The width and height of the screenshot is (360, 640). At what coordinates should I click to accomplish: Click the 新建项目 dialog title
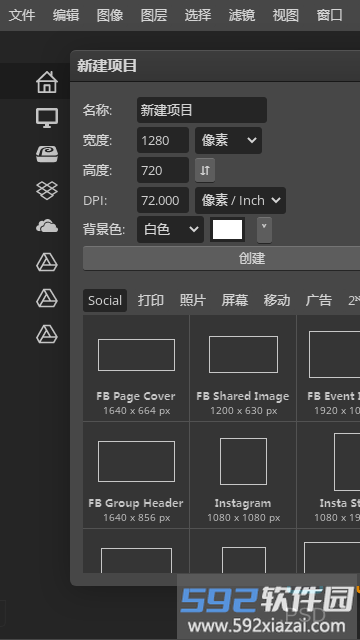107,66
